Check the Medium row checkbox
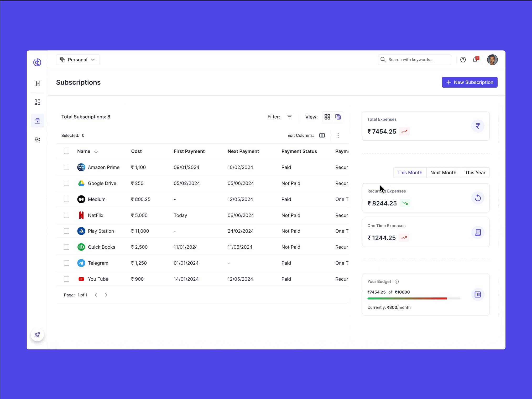This screenshot has width=532, height=399. tap(67, 199)
